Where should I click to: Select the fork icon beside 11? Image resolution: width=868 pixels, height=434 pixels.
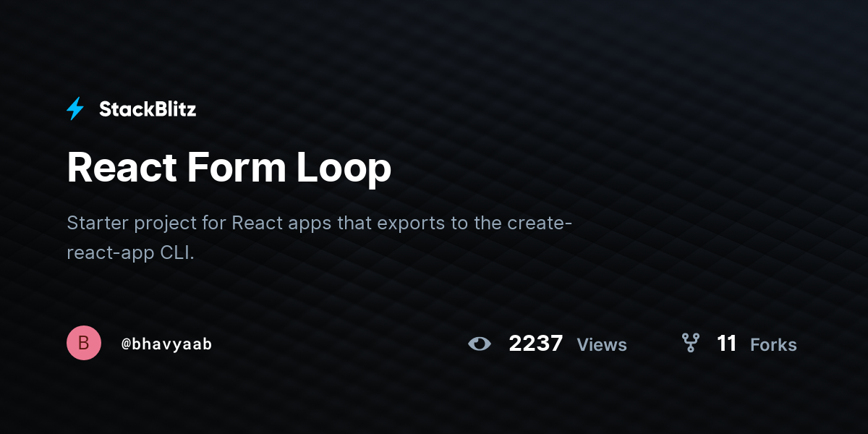[691, 343]
